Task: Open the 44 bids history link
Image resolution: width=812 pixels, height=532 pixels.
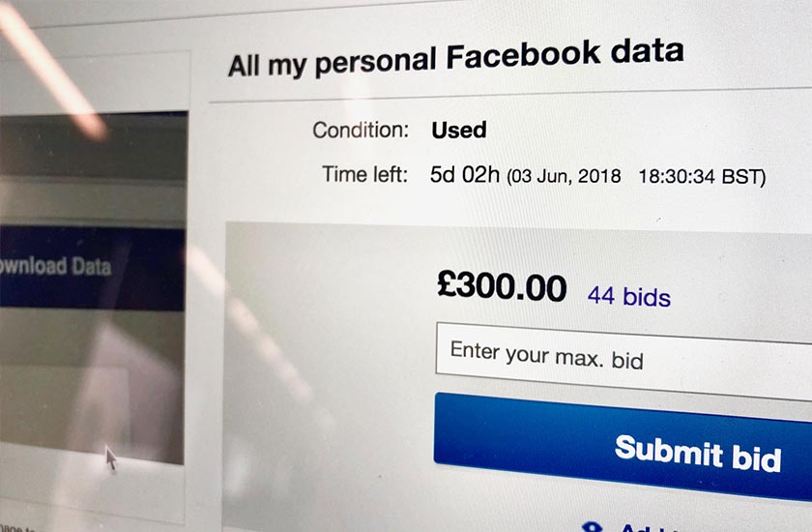Action: coord(628,296)
